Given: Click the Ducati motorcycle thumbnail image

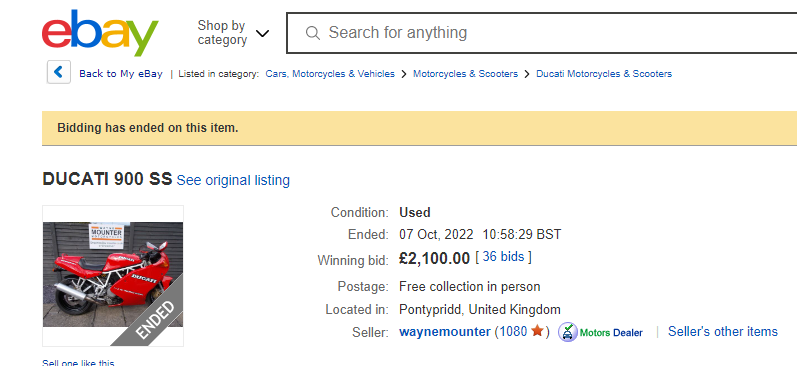Looking at the screenshot, I should [x=113, y=276].
